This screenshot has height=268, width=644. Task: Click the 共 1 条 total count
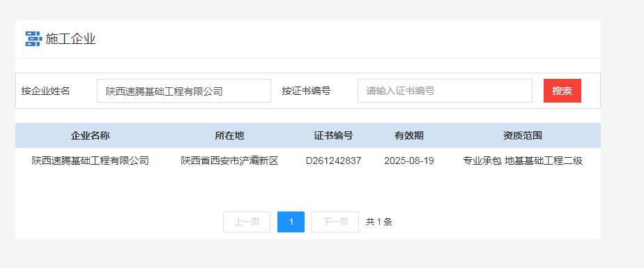[x=379, y=222]
